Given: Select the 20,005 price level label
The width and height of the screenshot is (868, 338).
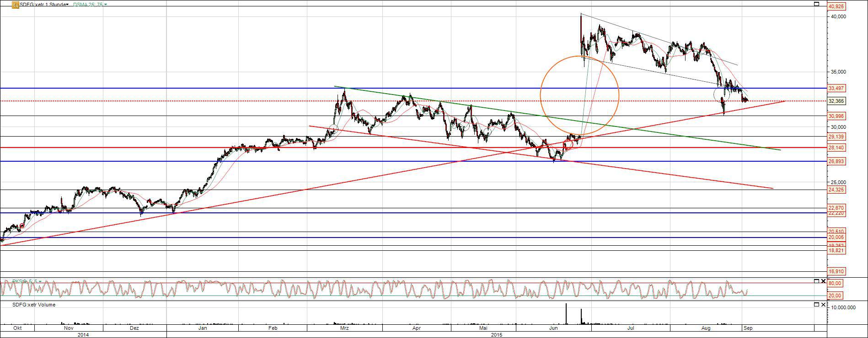Looking at the screenshot, I should [x=836, y=237].
